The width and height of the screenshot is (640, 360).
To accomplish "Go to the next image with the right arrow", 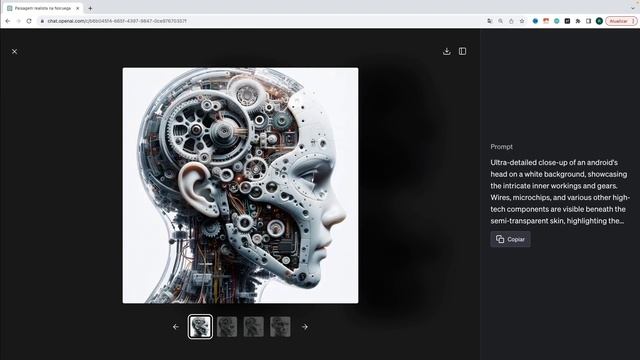I will [x=304, y=327].
